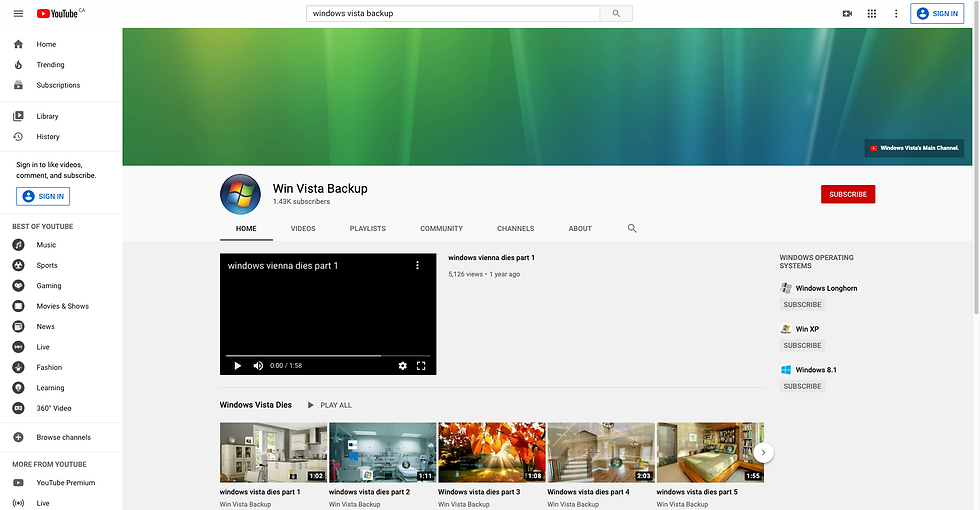Click PLAY ALL for Windows Vista Dies
The width and height of the screenshot is (980, 510).
[x=329, y=405]
